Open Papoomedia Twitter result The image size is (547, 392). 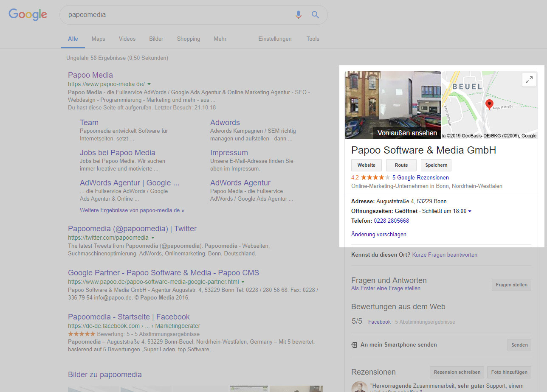132,229
